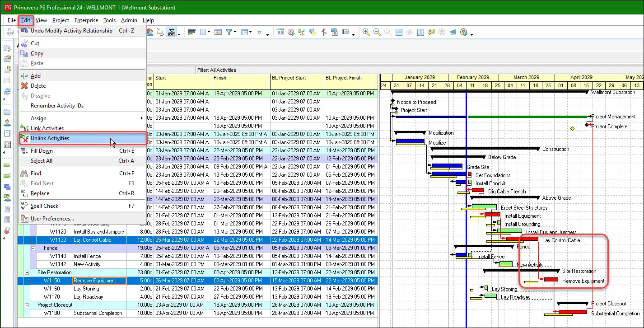Image resolution: width=644 pixels, height=328 pixels.
Task: Choose Link Activities menu entry
Action: (83, 128)
